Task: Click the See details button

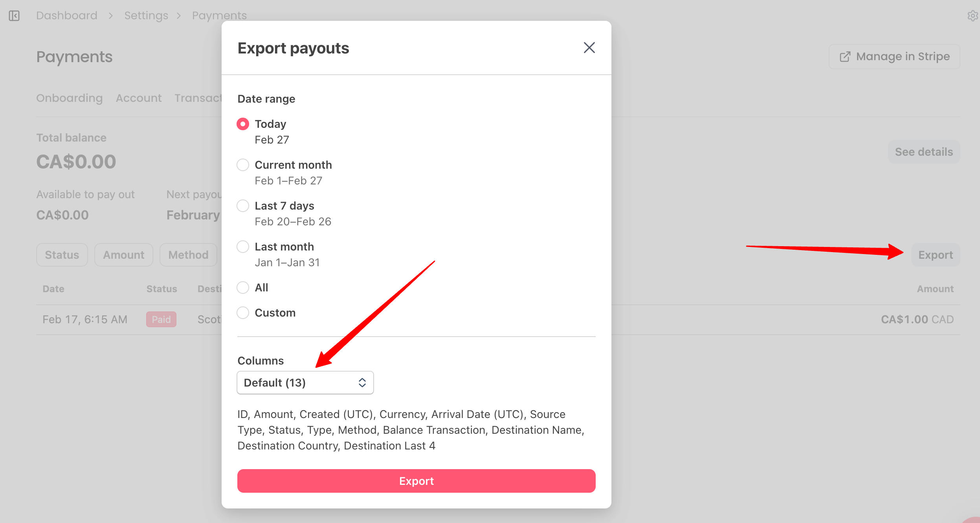Action: coord(924,152)
